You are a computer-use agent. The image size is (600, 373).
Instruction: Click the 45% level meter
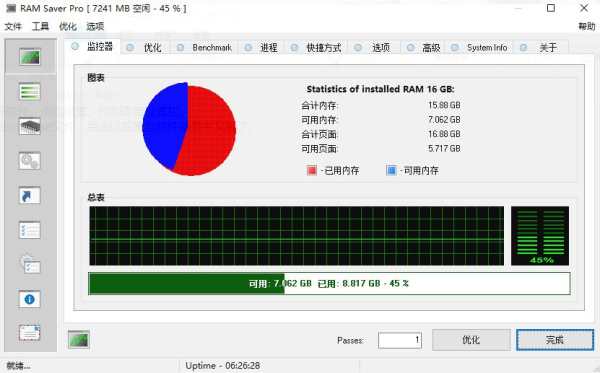(540, 236)
